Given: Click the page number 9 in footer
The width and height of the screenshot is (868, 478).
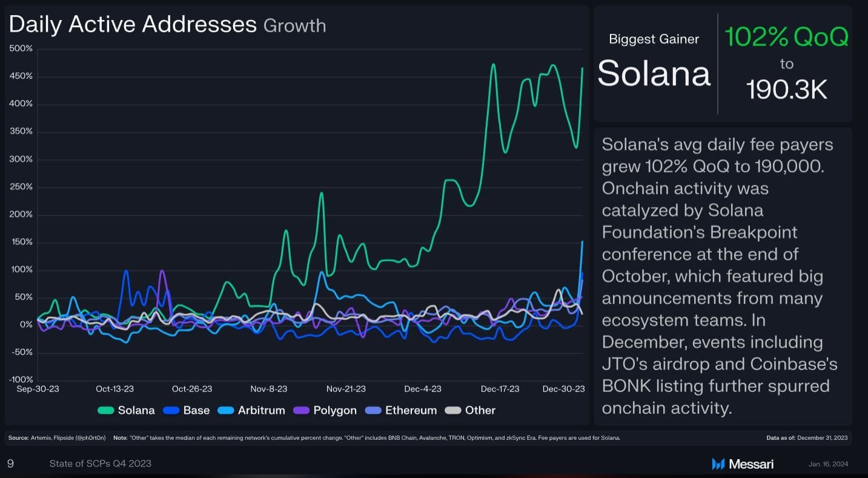Looking at the screenshot, I should [x=10, y=463].
